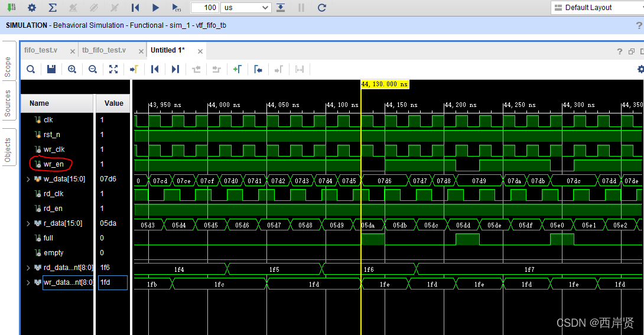Viewport: 644px width, 335px height.
Task: Zoom out on the waveform
Action: [93, 69]
